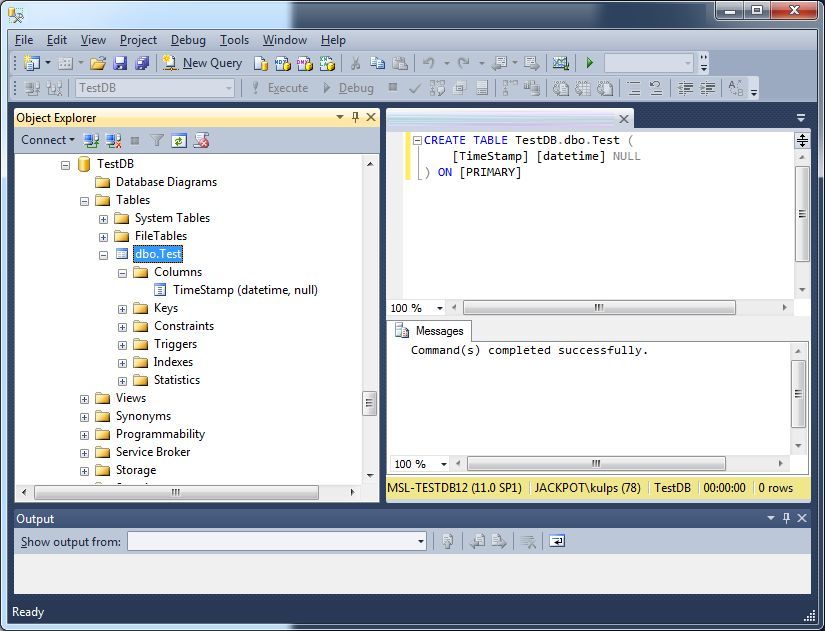Image resolution: width=825 pixels, height=631 pixels.
Task: Click the Save All icon
Action: [141, 63]
